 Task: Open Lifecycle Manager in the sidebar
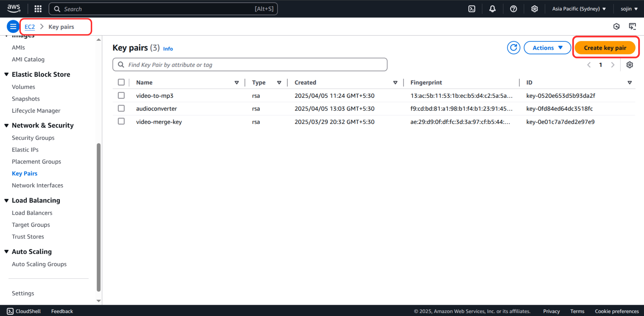(x=36, y=111)
